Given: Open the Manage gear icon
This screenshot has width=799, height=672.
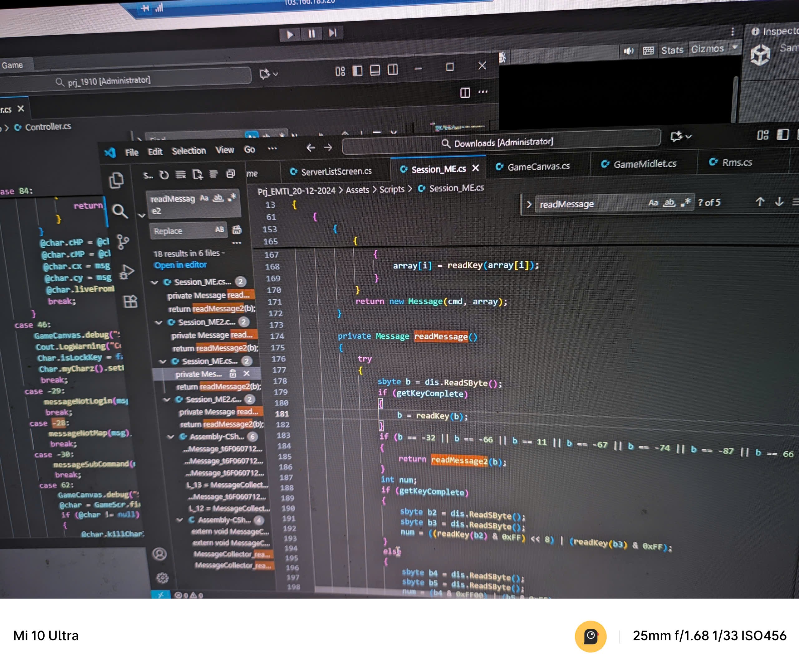Looking at the screenshot, I should [162, 578].
